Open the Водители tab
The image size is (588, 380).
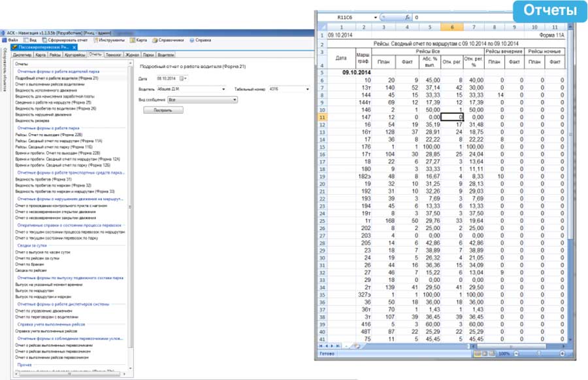coord(166,56)
